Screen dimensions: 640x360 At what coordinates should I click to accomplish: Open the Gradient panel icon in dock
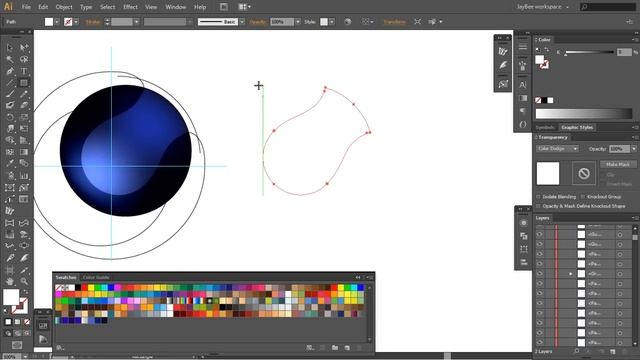click(x=523, y=98)
